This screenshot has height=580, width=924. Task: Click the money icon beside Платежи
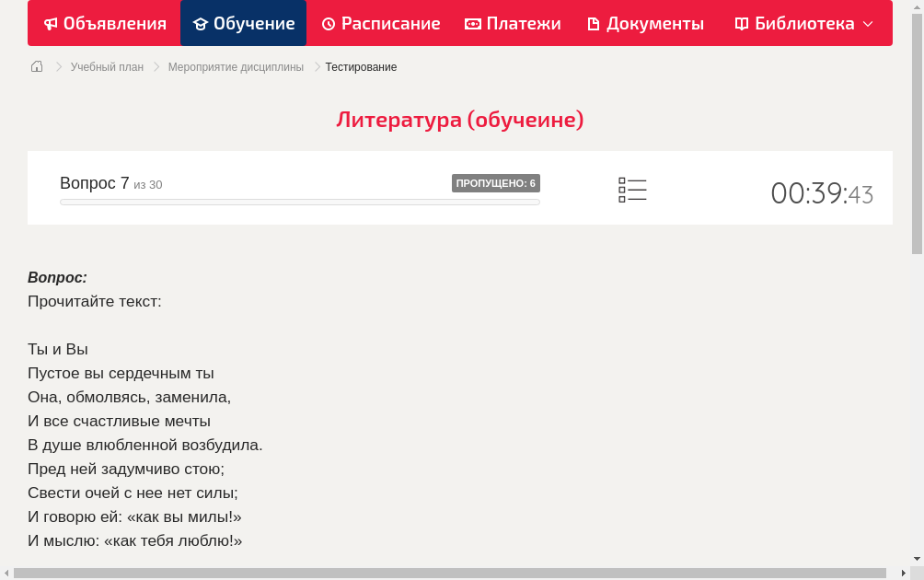click(x=473, y=24)
